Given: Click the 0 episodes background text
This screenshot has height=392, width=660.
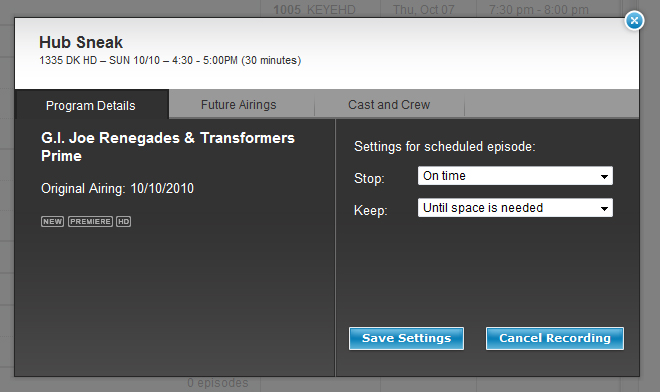Looking at the screenshot, I should pos(218,383).
